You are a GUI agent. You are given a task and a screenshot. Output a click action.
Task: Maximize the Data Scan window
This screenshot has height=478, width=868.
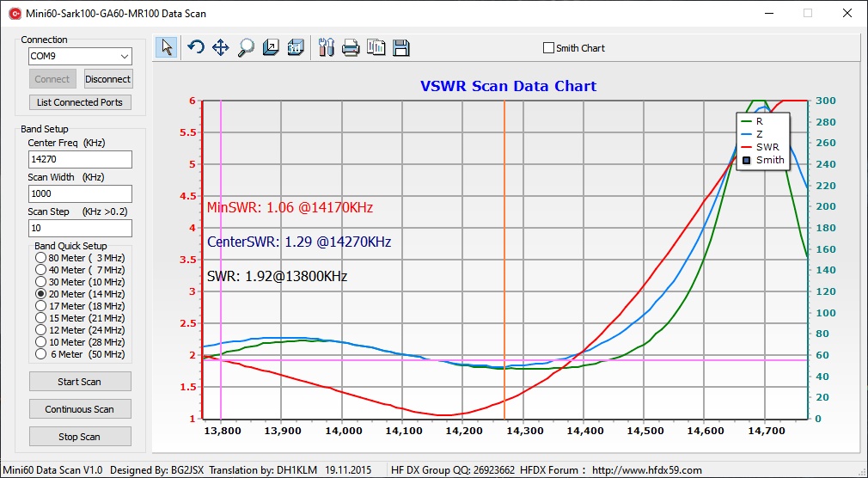808,13
